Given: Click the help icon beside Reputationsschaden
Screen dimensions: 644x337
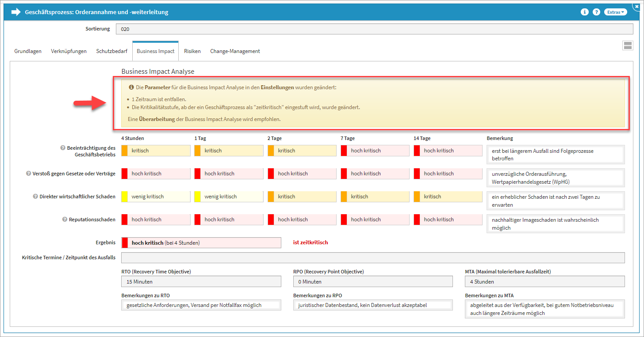Looking at the screenshot, I should (x=65, y=220).
